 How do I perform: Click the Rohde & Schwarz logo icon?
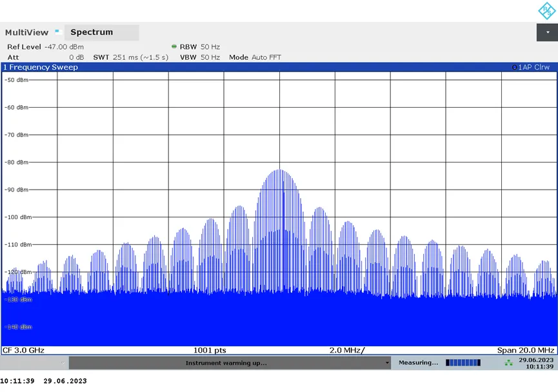point(545,11)
